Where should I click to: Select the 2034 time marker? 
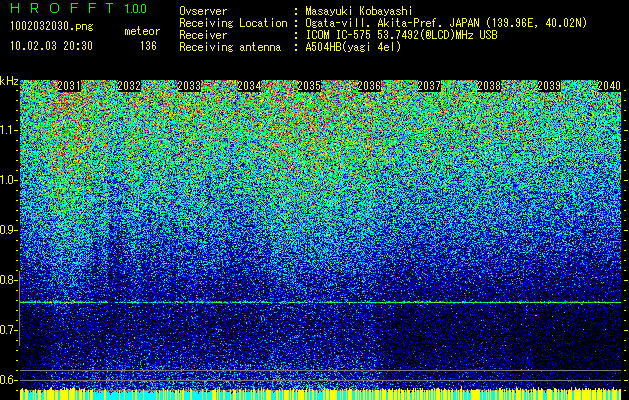pyautogui.click(x=249, y=86)
